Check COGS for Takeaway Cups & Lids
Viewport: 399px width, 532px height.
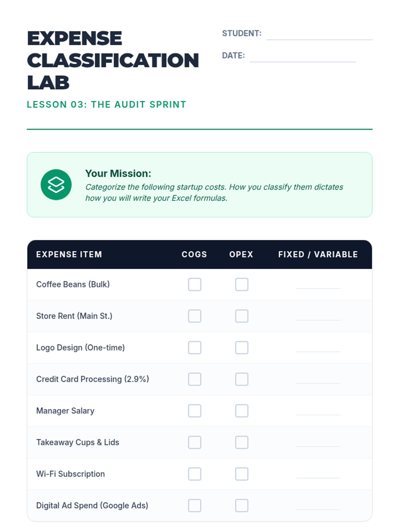(195, 442)
